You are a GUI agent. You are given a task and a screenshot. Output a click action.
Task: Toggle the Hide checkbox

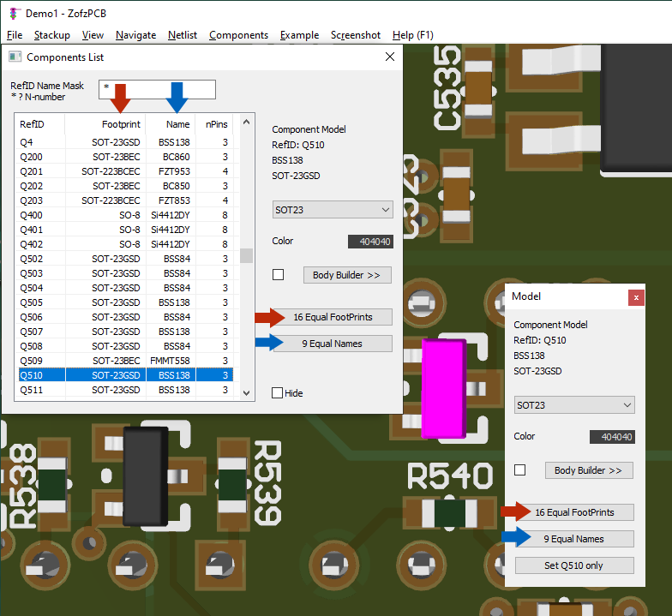(277, 393)
